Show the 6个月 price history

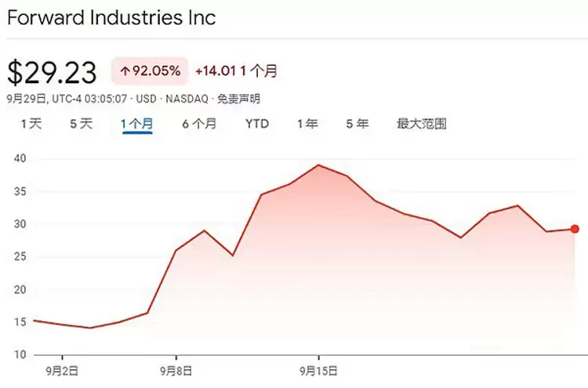pyautogui.click(x=199, y=124)
